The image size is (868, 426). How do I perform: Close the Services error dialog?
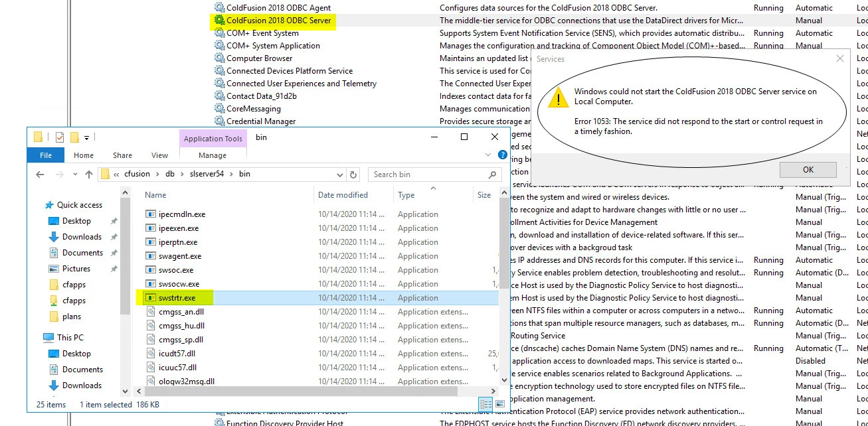tap(839, 58)
